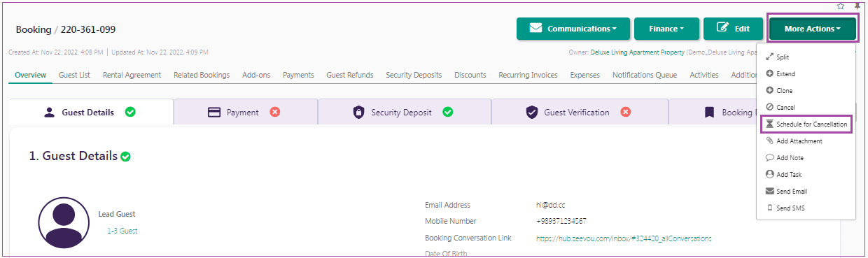The image size is (868, 258).
Task: Open the Booking Conversation Link URL
Action: (624, 238)
